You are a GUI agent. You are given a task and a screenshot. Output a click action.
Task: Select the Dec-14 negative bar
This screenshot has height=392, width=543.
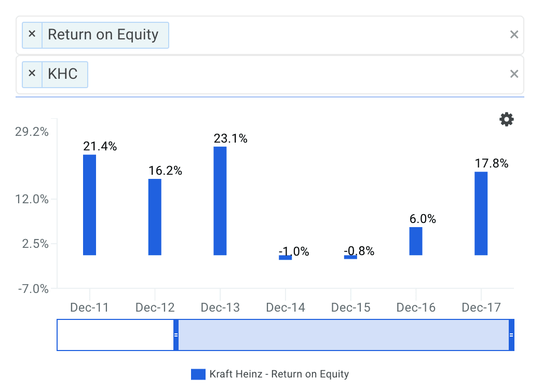pos(286,257)
